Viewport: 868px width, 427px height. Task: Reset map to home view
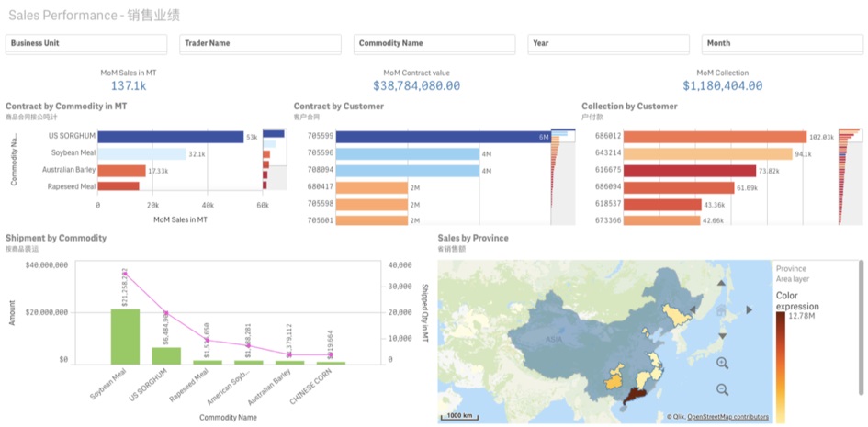click(722, 310)
